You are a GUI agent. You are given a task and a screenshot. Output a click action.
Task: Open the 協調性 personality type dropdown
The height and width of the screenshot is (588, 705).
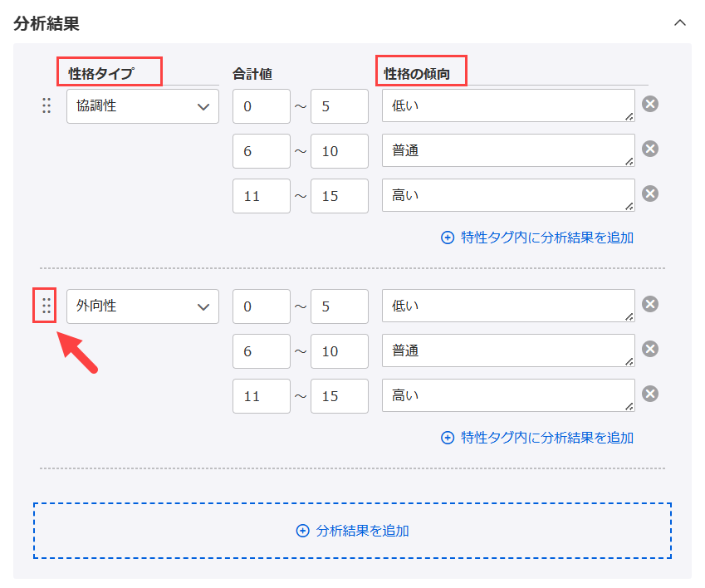click(x=143, y=106)
